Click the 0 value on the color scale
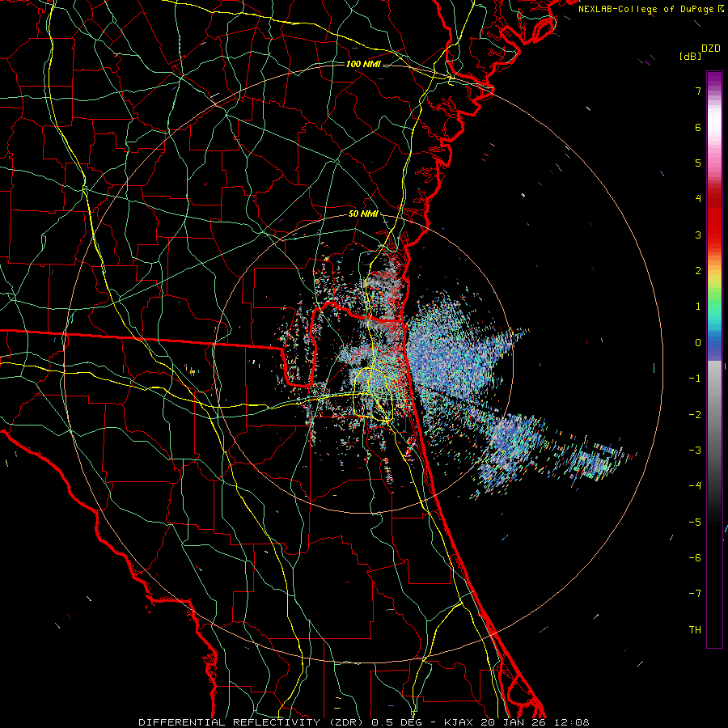Image resolution: width=728 pixels, height=728 pixels. tap(698, 343)
